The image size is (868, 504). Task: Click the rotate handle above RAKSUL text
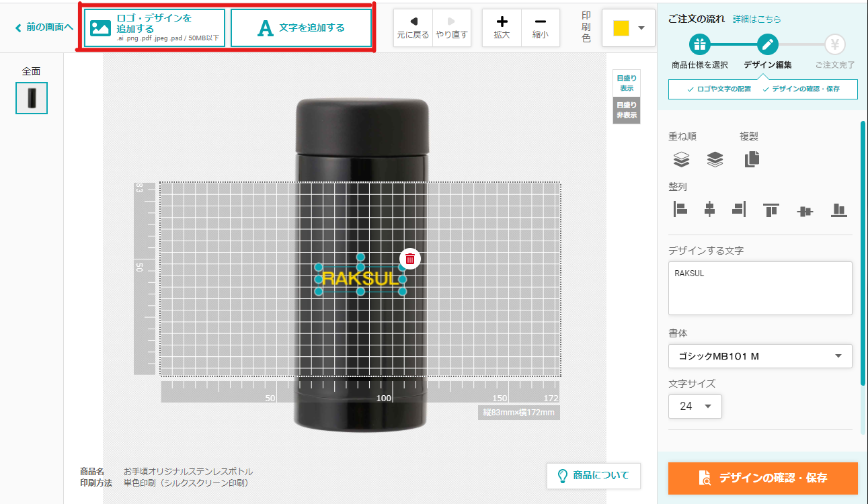(x=360, y=257)
